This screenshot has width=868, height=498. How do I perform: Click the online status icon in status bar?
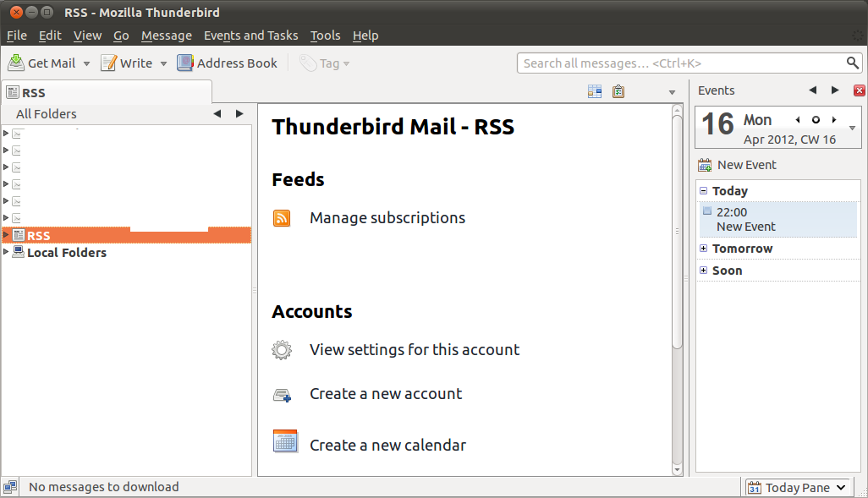10,487
